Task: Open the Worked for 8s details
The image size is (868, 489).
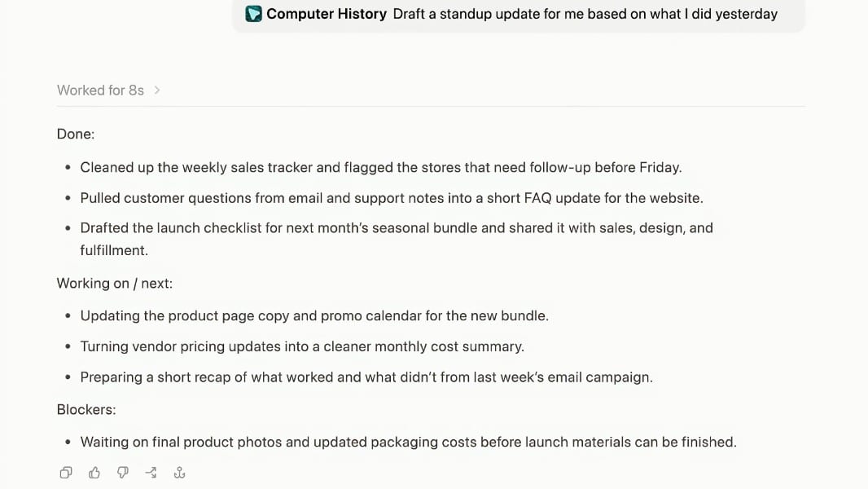Action: click(100, 90)
